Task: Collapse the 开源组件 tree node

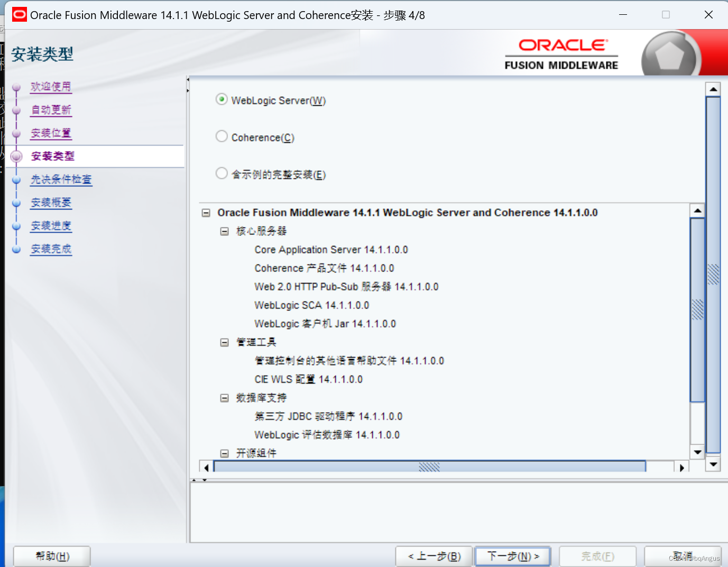Action: pos(224,453)
